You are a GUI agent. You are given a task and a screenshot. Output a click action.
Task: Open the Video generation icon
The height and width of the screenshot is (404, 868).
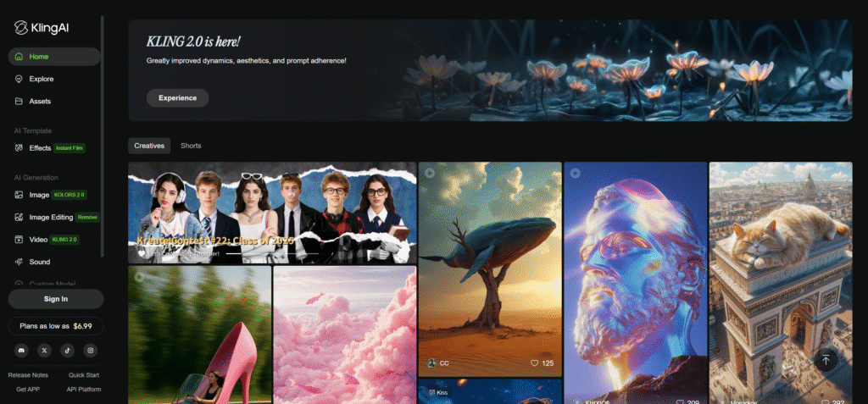click(19, 240)
